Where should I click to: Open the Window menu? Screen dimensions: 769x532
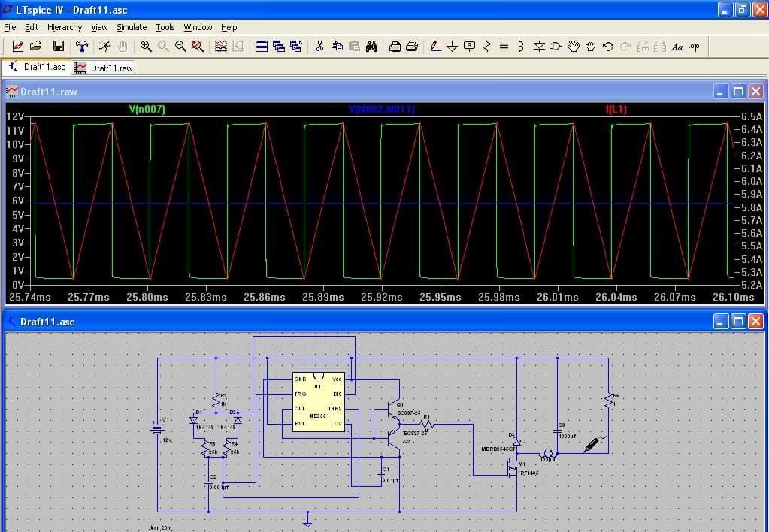tap(198, 27)
